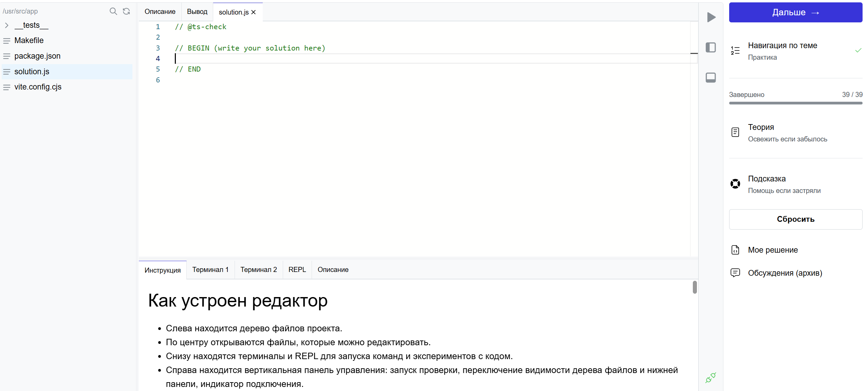The height and width of the screenshot is (391, 868).
Task: Click the connection indicator plug icon
Action: 710,377
